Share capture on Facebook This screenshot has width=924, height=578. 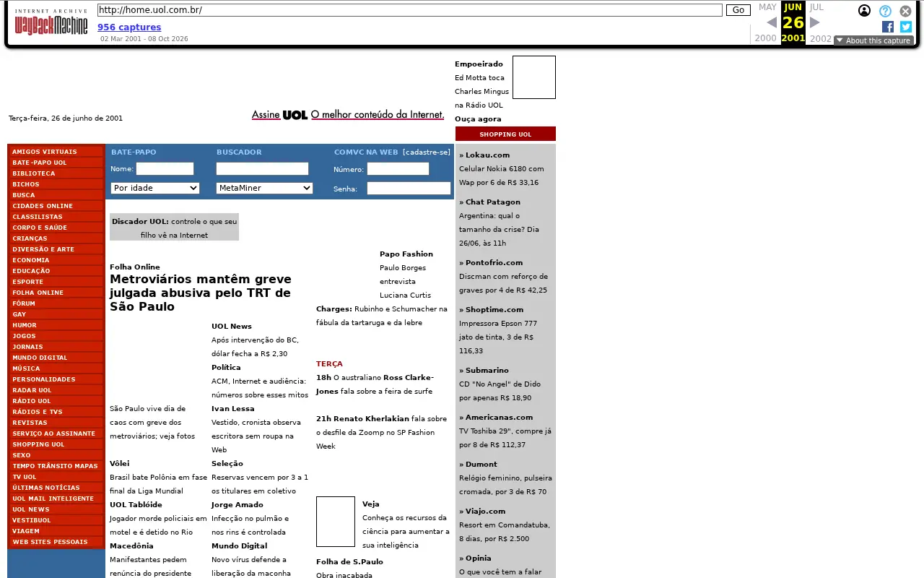click(x=888, y=27)
